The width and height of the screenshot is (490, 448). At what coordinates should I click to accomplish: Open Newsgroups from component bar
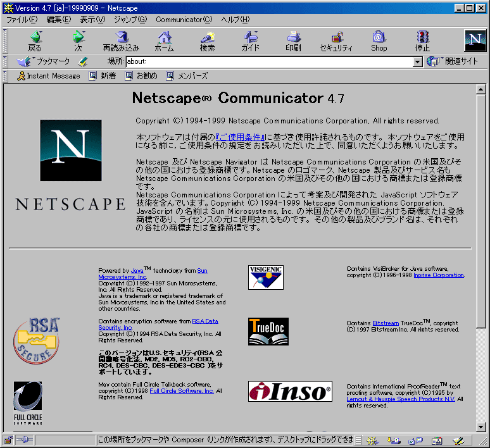tap(416, 440)
